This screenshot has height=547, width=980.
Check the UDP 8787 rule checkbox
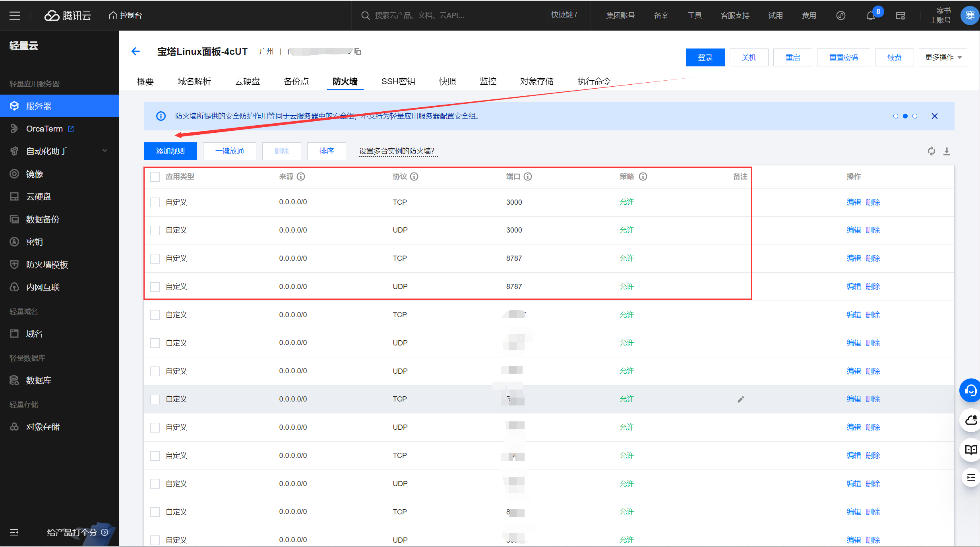tap(155, 287)
